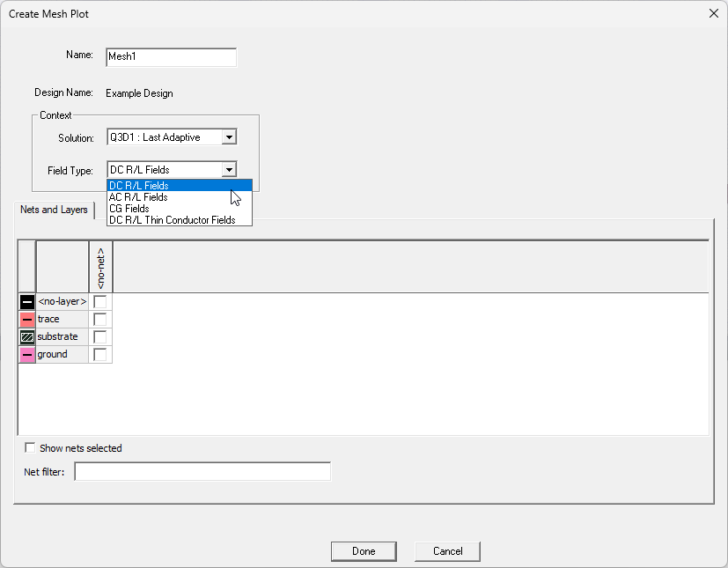This screenshot has width=728, height=568.
Task: Enable Show nets selected
Action: click(x=30, y=447)
